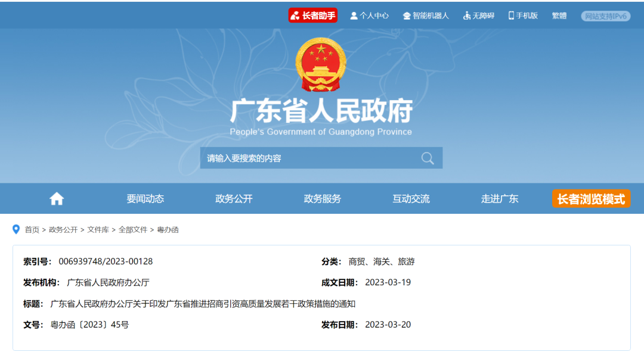The image size is (644, 355).
Task: Select issuer 广东省人民政府办公厅
Action: click(x=108, y=282)
